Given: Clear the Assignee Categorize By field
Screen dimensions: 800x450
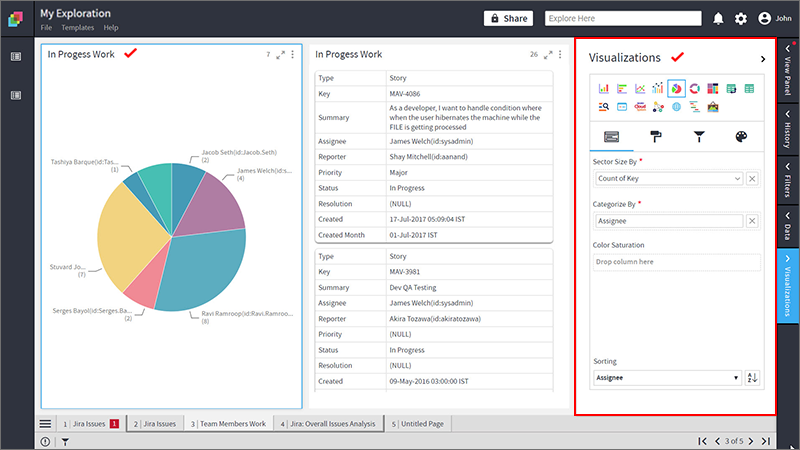Looking at the screenshot, I should pyautogui.click(x=752, y=221).
